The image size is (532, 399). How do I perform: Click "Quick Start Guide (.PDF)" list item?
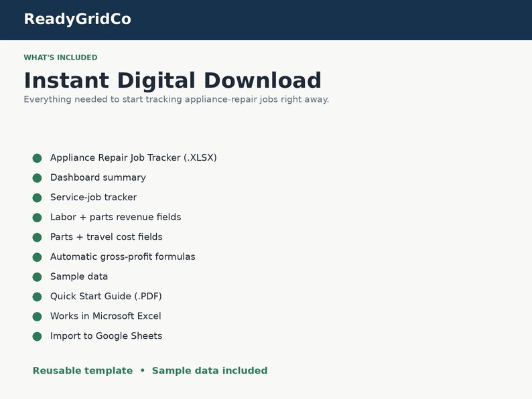tap(106, 297)
